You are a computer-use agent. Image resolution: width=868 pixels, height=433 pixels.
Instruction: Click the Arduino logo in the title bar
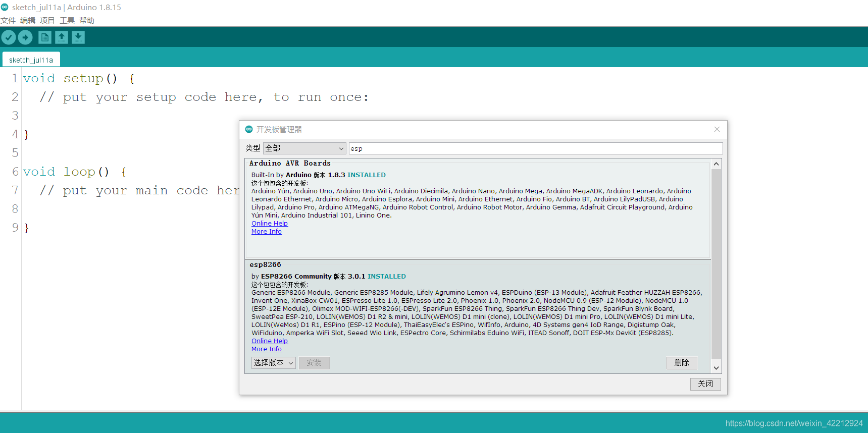pyautogui.click(x=5, y=7)
